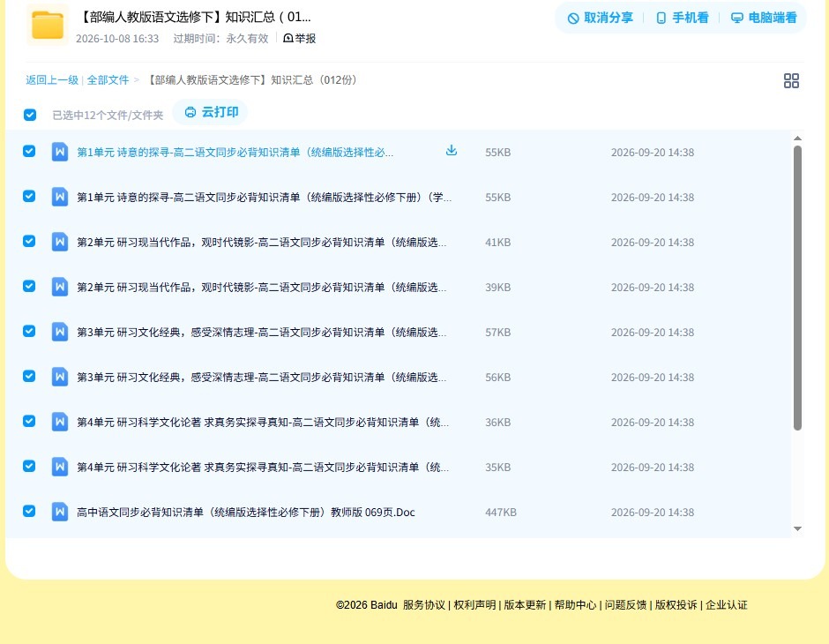The width and height of the screenshot is (829, 644).
Task: Click 手机看 view on phone button
Action: coord(682,18)
